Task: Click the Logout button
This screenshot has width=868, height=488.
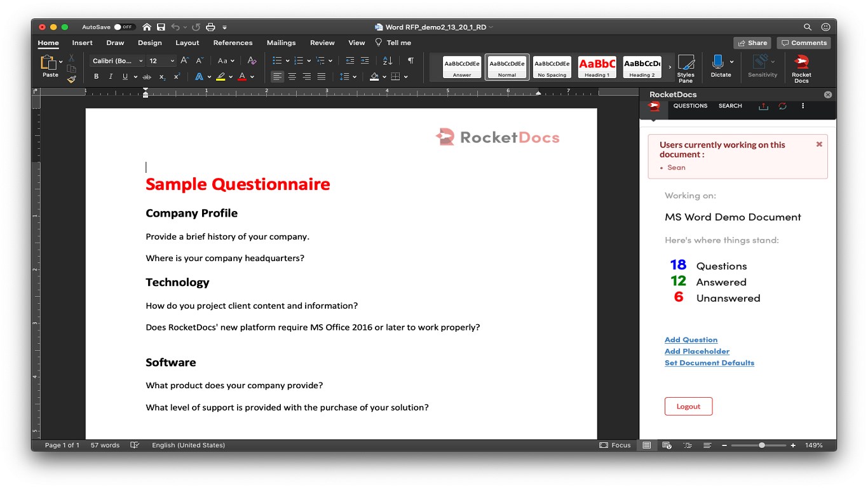Action: [688, 407]
